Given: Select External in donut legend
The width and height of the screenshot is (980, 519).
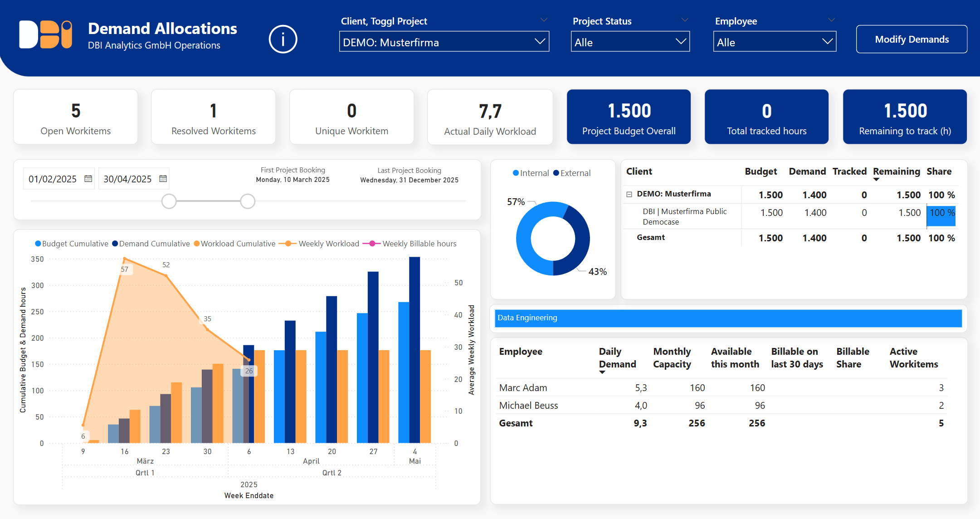Looking at the screenshot, I should [572, 173].
